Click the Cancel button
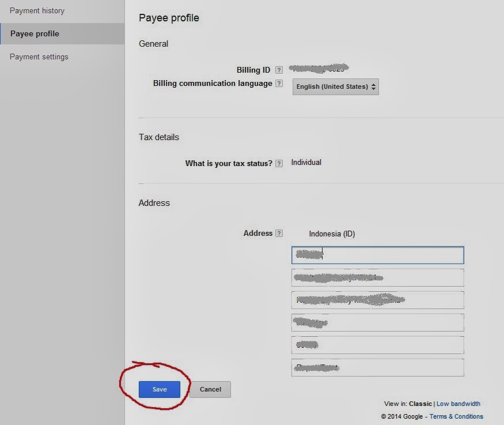Screen dimensions: 504x425 point(210,389)
